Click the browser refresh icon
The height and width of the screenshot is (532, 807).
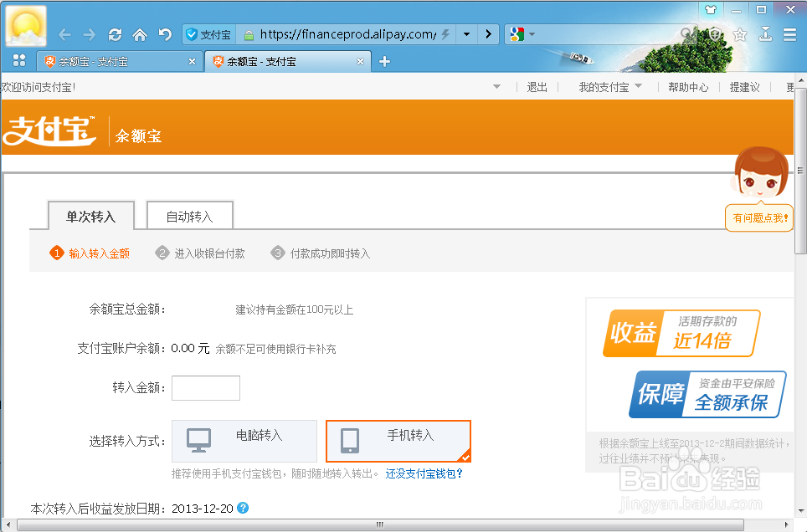pos(116,34)
